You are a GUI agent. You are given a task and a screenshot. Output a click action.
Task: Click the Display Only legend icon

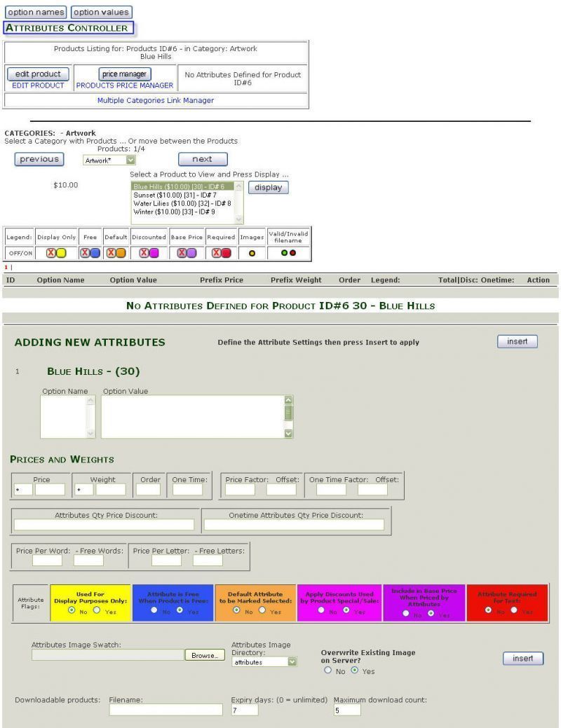(x=56, y=253)
